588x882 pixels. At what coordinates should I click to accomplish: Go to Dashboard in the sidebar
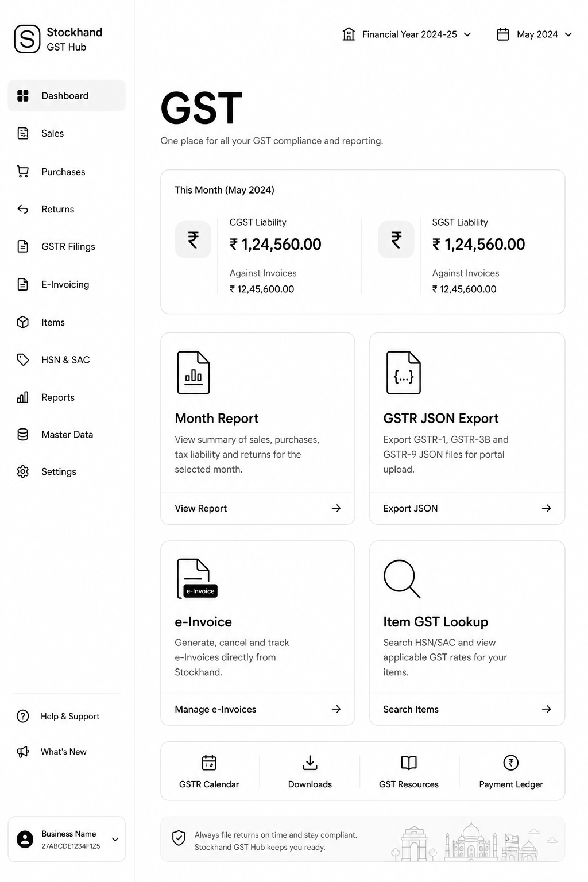point(67,96)
